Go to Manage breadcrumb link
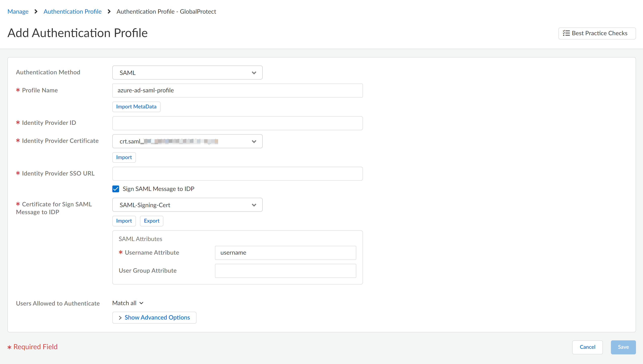This screenshot has width=643, height=364. point(18,11)
